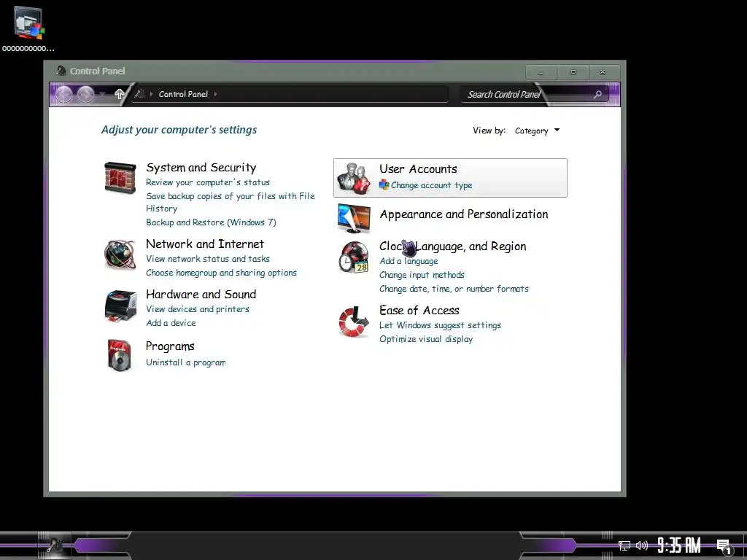Expand the arrow after Control Panel breadcrumb

coord(215,94)
